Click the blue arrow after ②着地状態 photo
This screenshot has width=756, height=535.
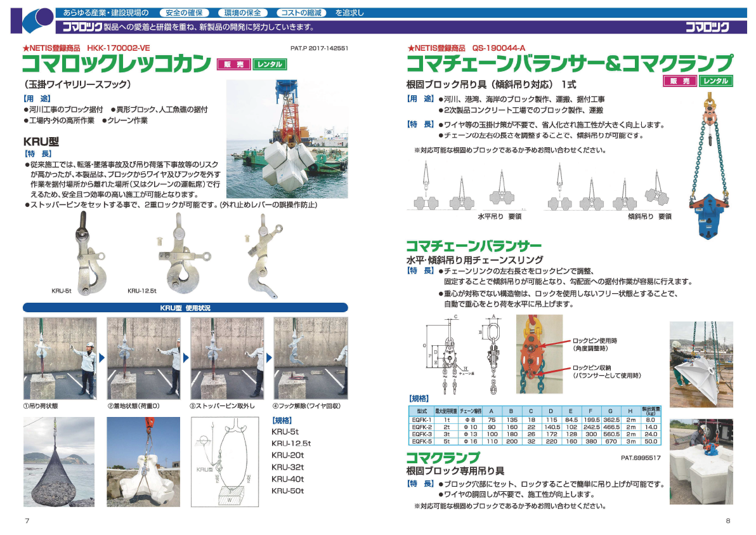tap(186, 358)
